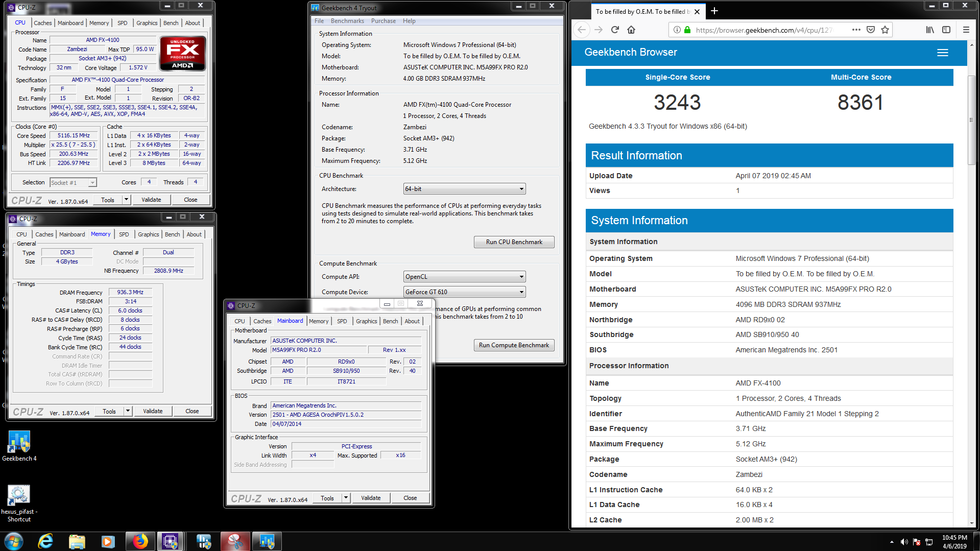Open Graphics tab in CPU-Z Mainboard window

(366, 321)
